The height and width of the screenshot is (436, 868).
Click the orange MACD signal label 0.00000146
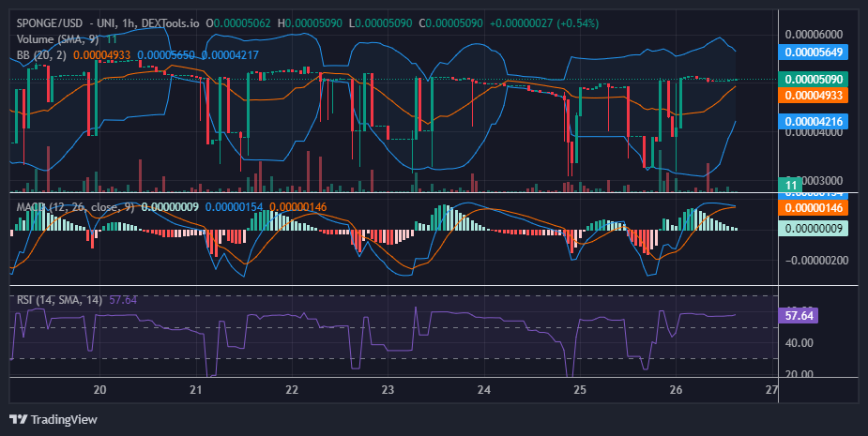point(814,208)
